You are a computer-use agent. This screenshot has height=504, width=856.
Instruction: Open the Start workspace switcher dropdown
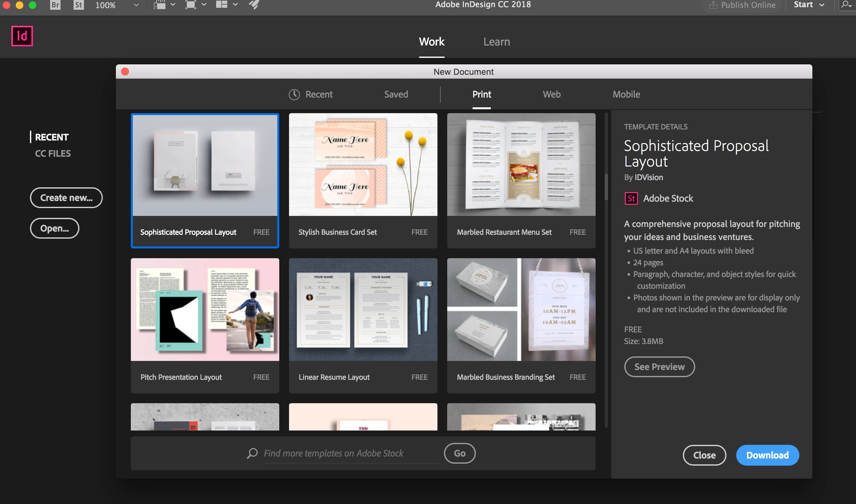[822, 5]
